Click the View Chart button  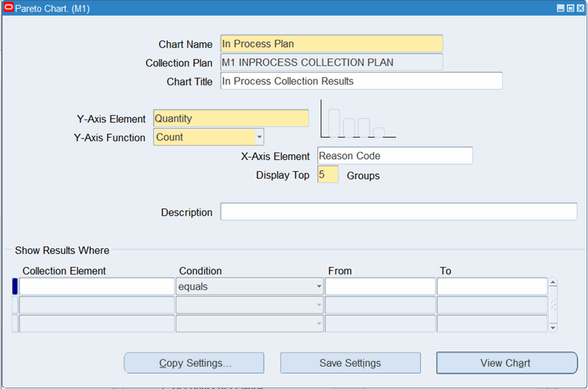click(506, 363)
